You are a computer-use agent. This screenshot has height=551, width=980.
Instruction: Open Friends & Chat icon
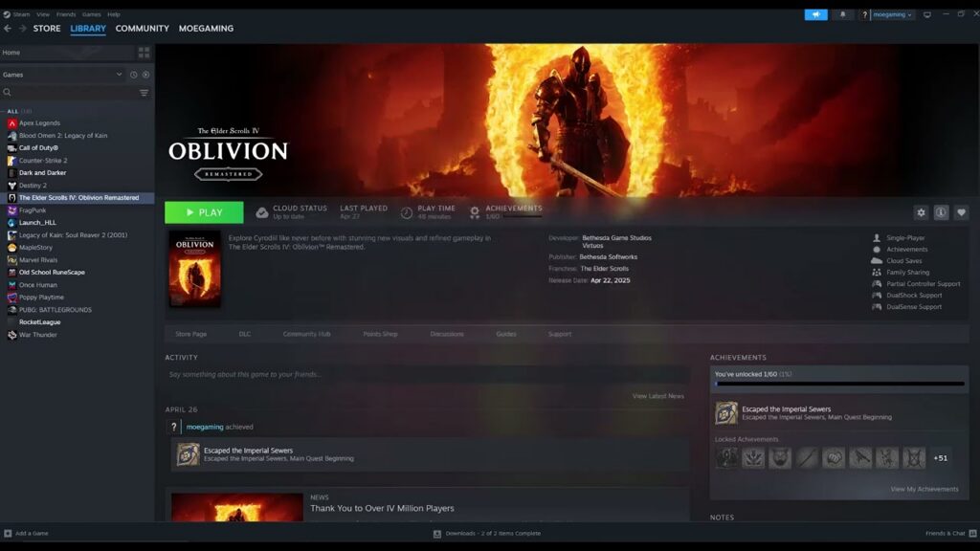972,534
